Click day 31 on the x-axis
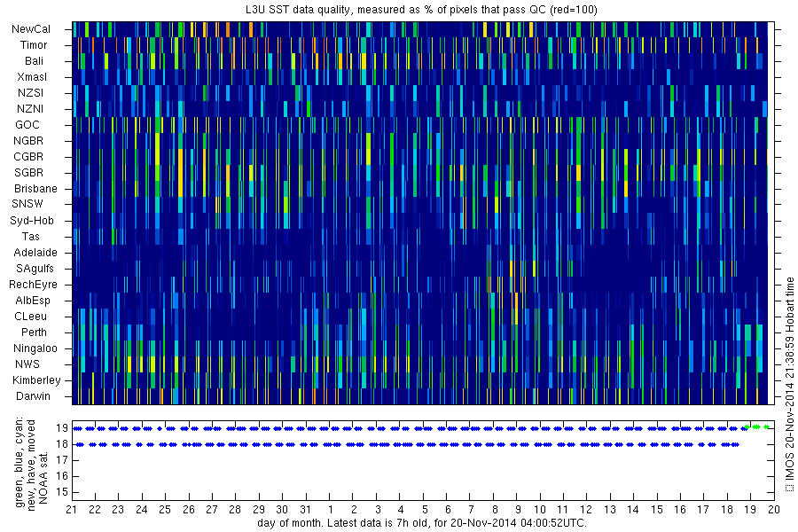The image size is (798, 532). click(305, 510)
